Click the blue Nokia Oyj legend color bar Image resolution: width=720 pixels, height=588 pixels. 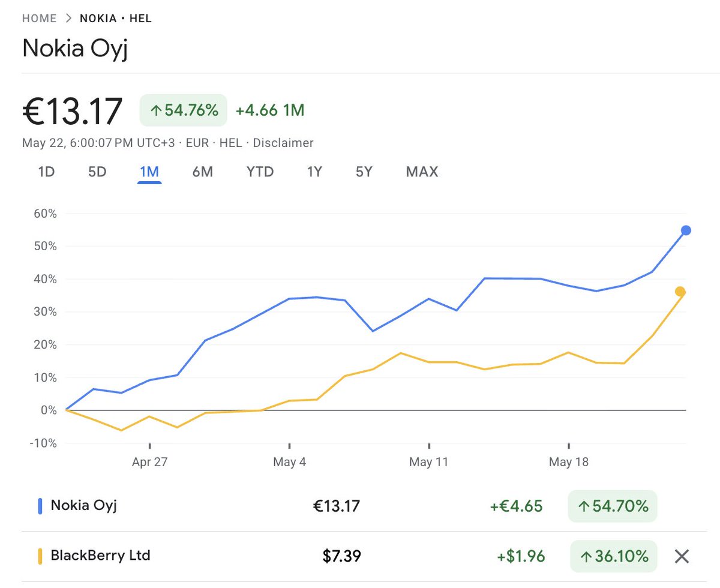click(40, 506)
